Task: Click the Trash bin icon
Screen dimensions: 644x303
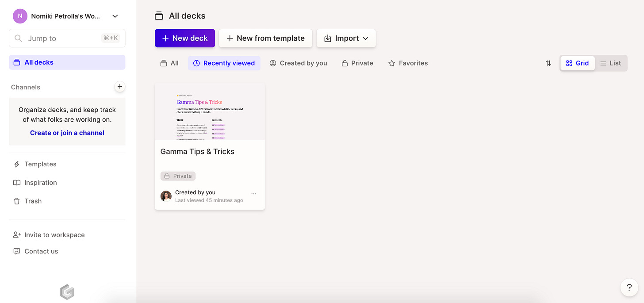Action: [17, 201]
